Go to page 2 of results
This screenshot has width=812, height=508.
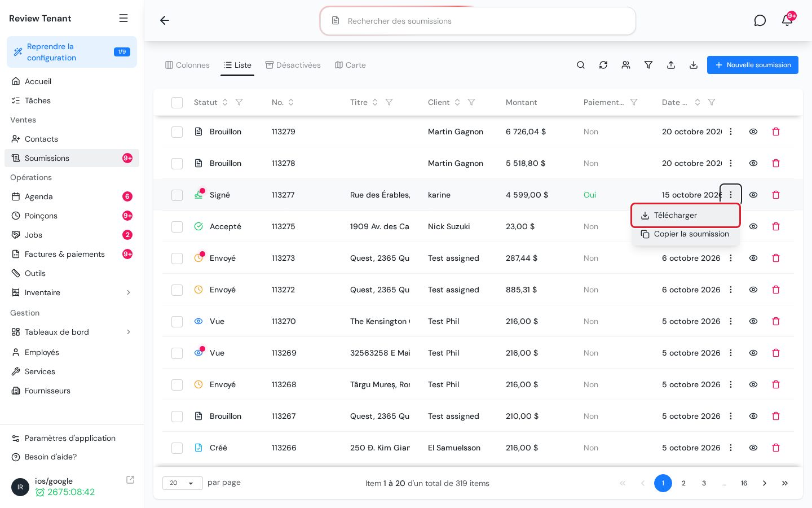click(683, 483)
